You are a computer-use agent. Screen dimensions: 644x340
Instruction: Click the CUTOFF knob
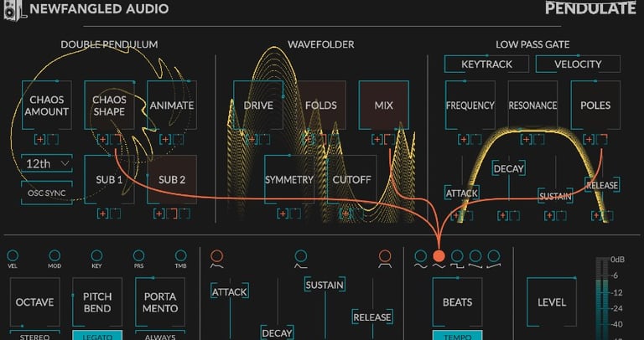pyautogui.click(x=352, y=180)
